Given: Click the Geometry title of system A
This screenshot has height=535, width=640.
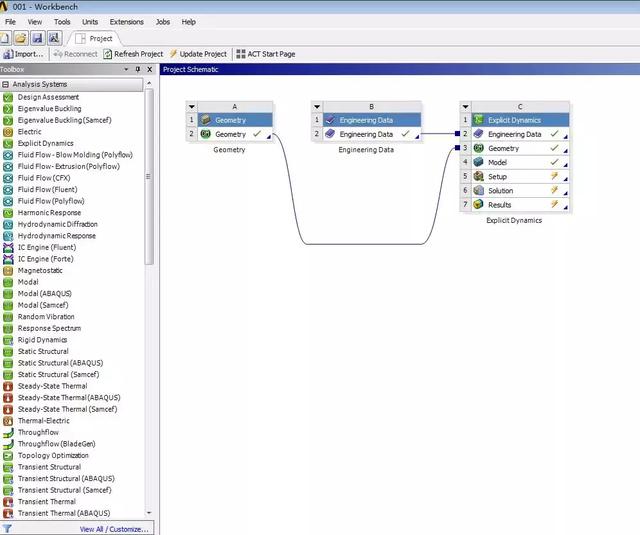Looking at the screenshot, I should click(235, 120).
